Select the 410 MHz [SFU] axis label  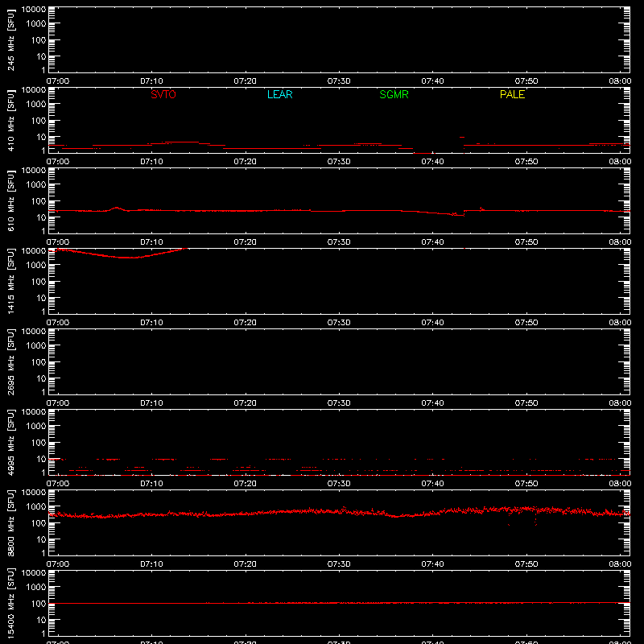tap(10, 120)
